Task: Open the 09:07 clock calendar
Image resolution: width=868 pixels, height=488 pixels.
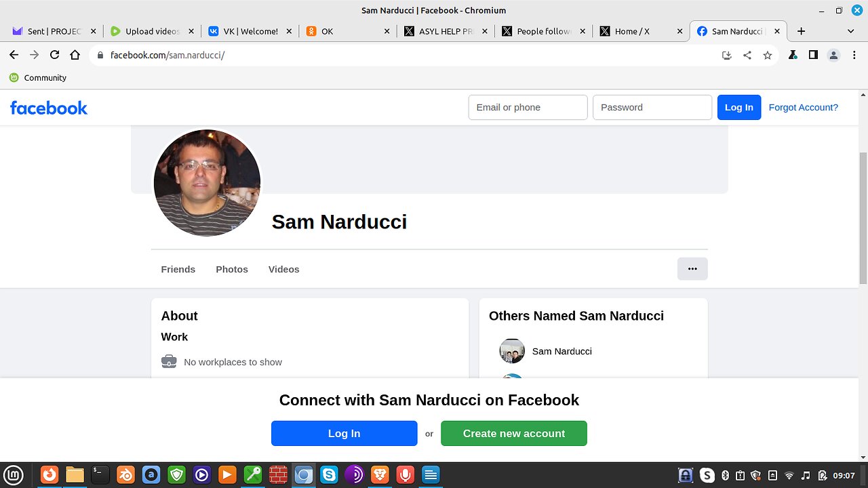Action: (844, 475)
